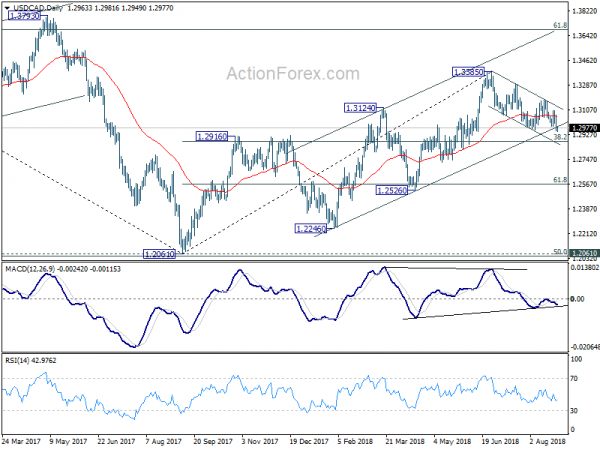Click the 1.20610 price scale marker
The image size is (600, 450).
point(584,253)
